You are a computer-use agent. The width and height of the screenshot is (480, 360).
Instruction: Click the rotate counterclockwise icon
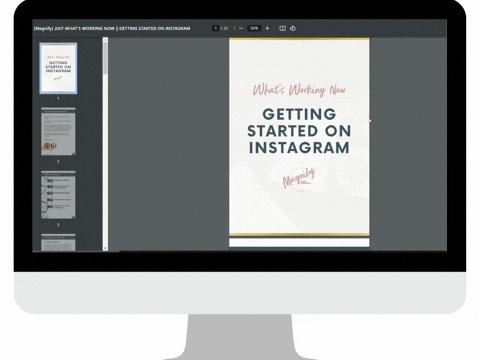pyautogui.click(x=293, y=28)
